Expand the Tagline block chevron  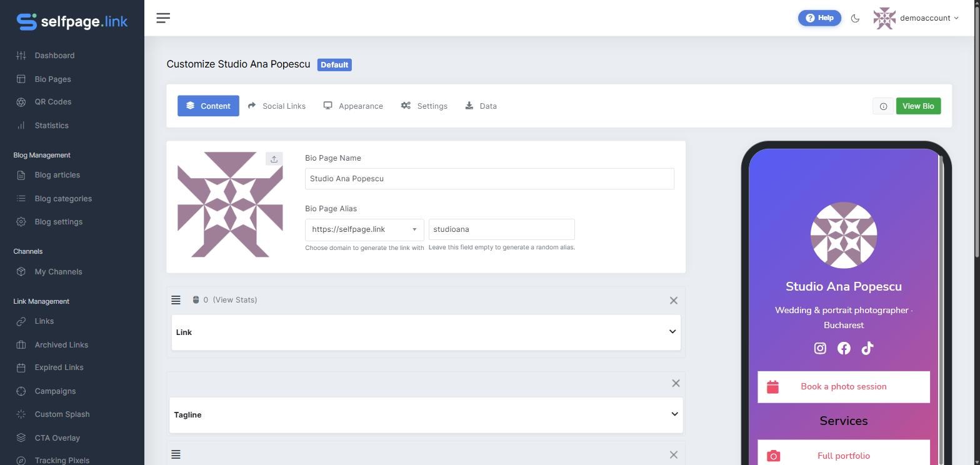(x=674, y=414)
